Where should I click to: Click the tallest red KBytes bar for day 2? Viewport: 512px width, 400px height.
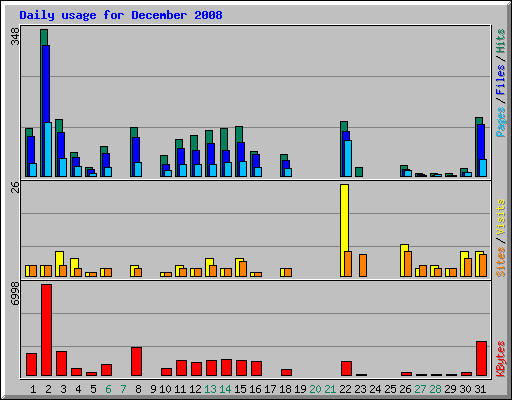[46, 330]
